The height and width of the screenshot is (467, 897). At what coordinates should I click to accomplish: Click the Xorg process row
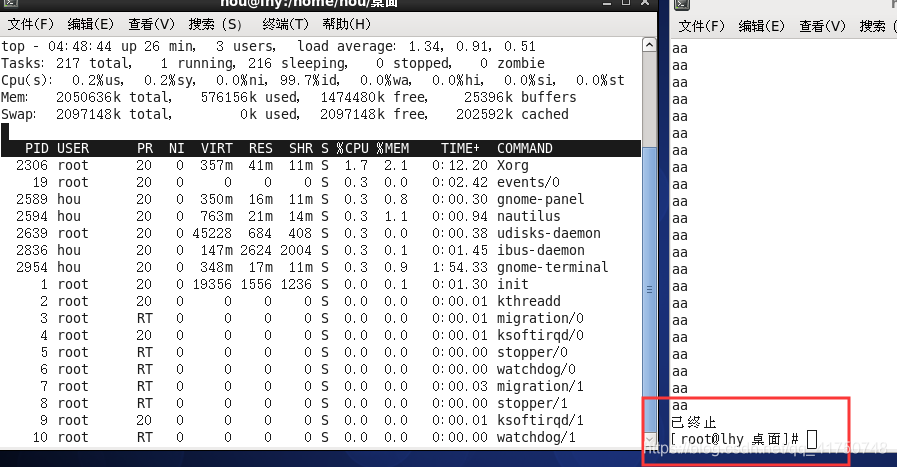tap(320, 165)
